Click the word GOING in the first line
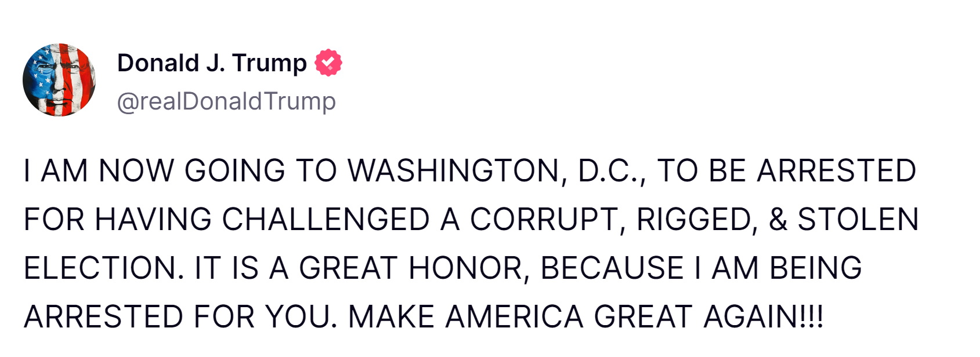 [x=234, y=171]
